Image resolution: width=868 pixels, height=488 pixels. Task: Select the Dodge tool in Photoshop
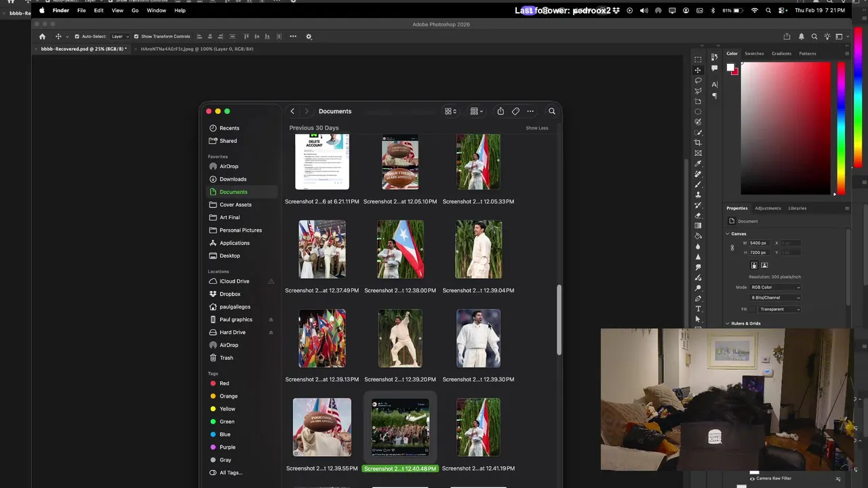pos(698,288)
